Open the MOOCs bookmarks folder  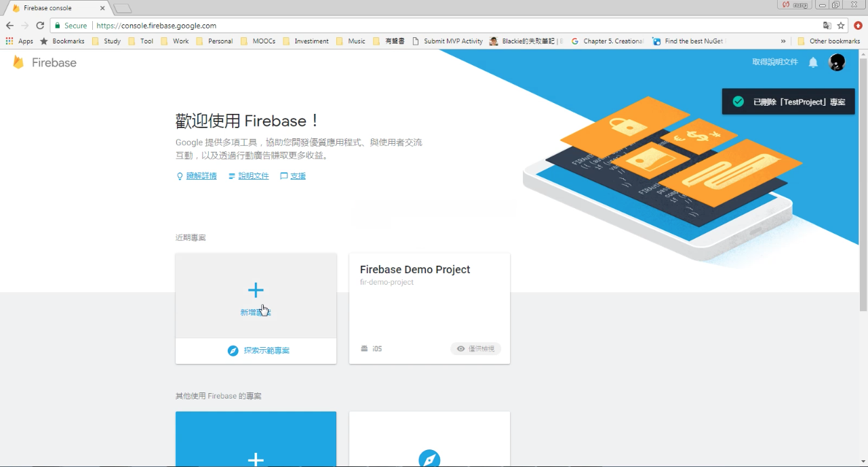tap(258, 41)
